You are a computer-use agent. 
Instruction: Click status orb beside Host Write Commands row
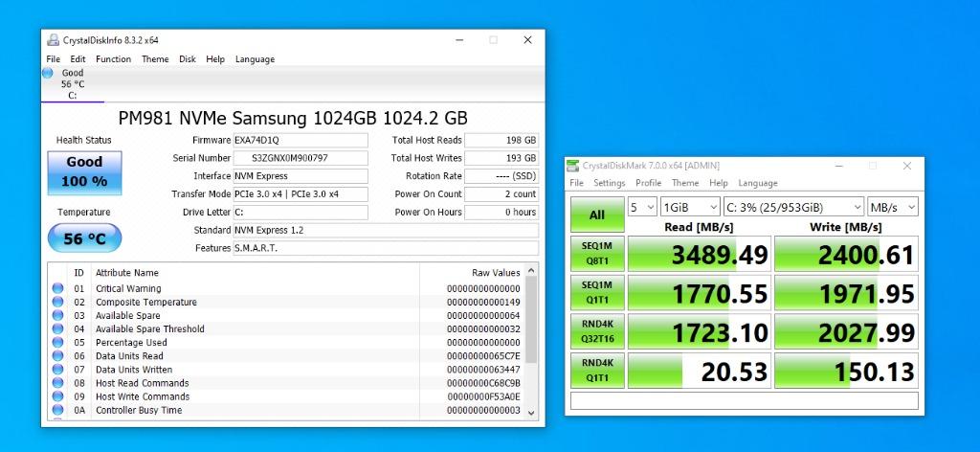click(58, 396)
